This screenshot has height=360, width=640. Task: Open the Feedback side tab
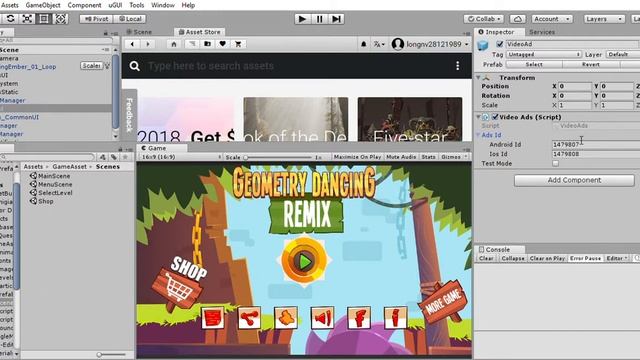129,116
